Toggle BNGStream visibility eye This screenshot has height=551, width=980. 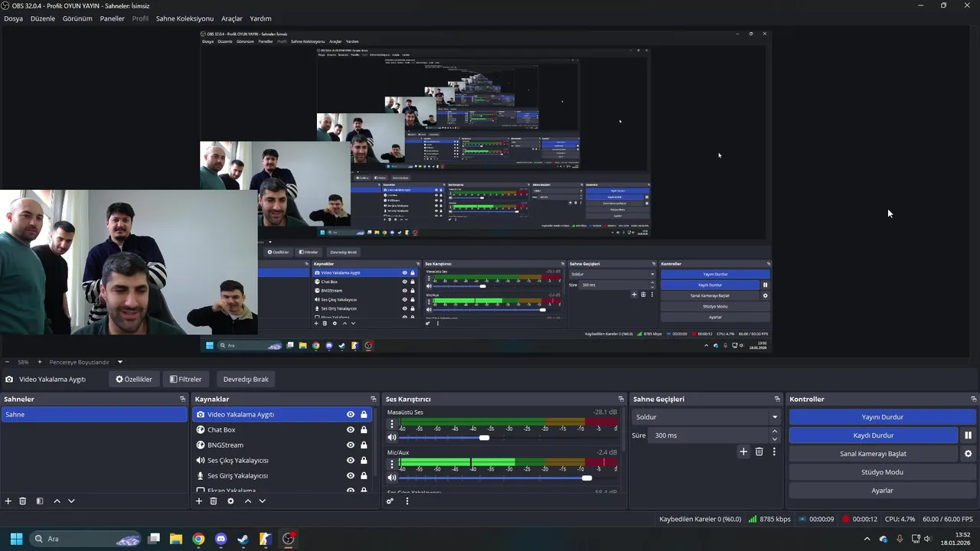[x=351, y=445]
